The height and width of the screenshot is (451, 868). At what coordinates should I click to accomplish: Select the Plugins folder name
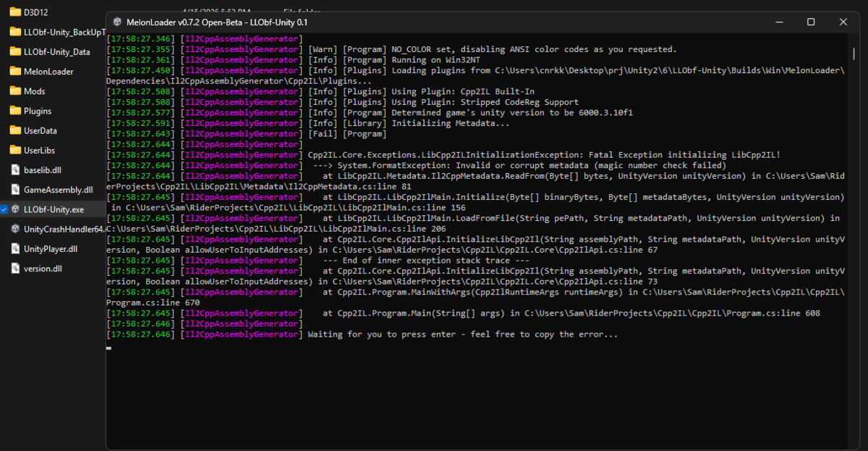pos(38,111)
